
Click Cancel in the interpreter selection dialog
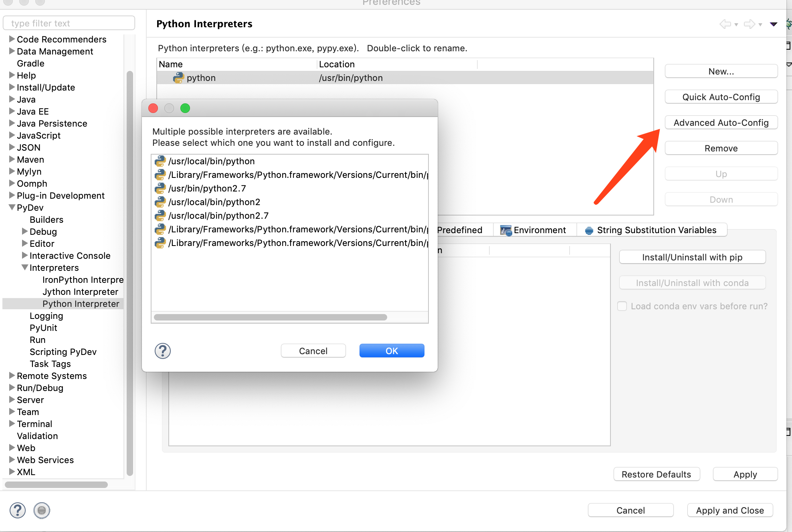coord(313,351)
